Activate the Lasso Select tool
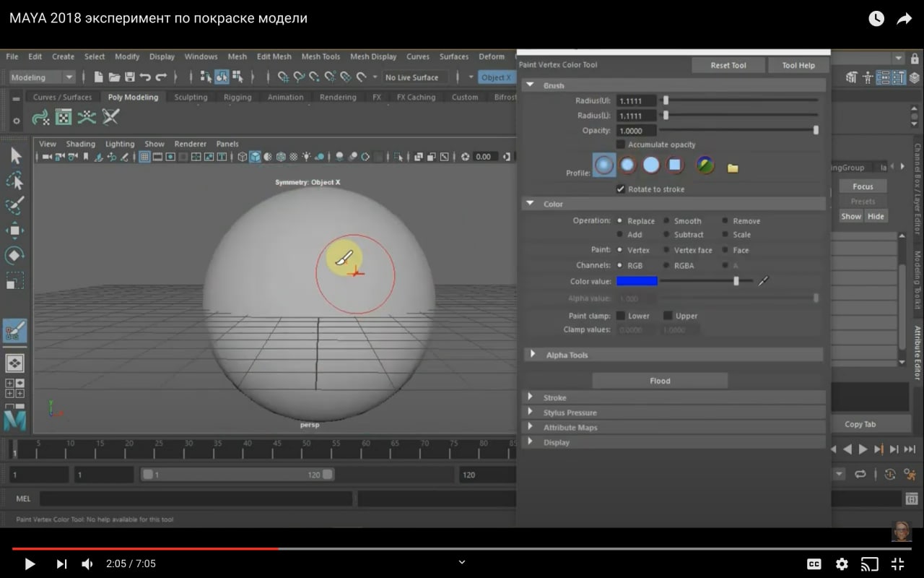This screenshot has height=578, width=924. [x=15, y=181]
